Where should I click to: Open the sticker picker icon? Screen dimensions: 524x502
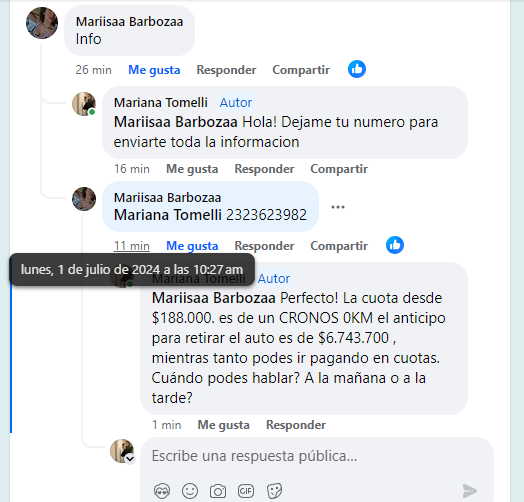coord(274,491)
